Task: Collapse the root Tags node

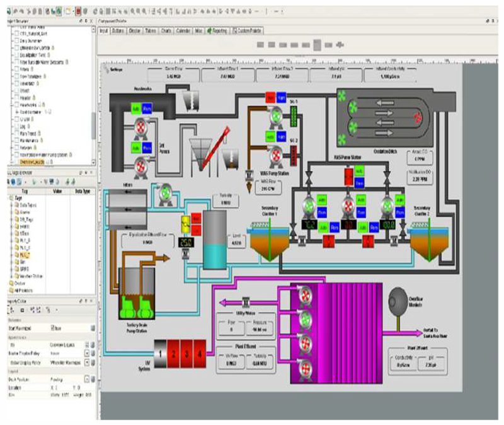Action: point(9,198)
